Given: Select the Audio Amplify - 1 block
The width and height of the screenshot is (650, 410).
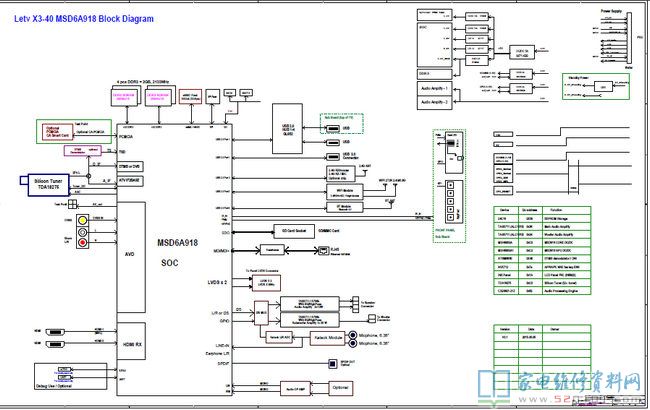Looking at the screenshot, I should (434, 88).
